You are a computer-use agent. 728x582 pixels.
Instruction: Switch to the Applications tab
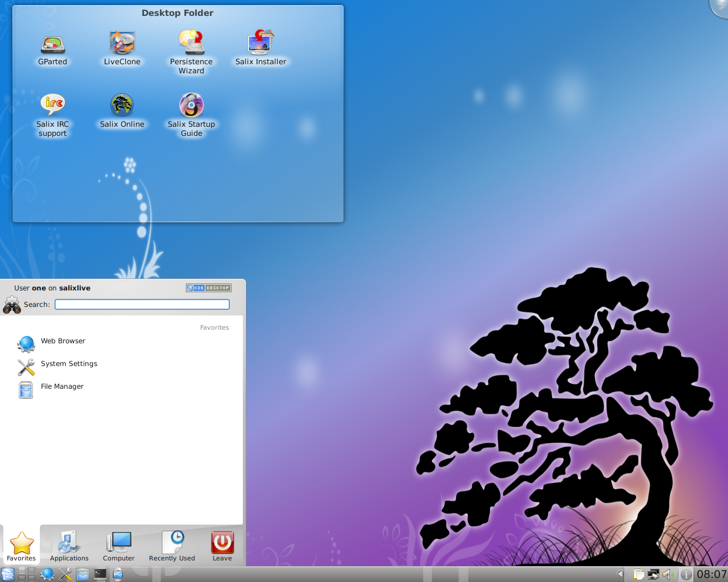[69, 546]
